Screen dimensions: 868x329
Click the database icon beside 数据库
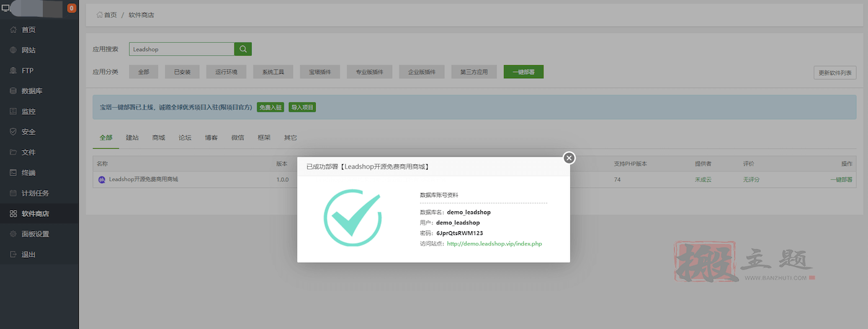point(14,91)
